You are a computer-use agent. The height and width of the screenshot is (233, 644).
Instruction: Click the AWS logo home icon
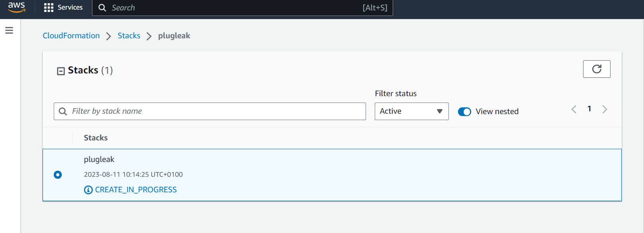pyautogui.click(x=16, y=7)
